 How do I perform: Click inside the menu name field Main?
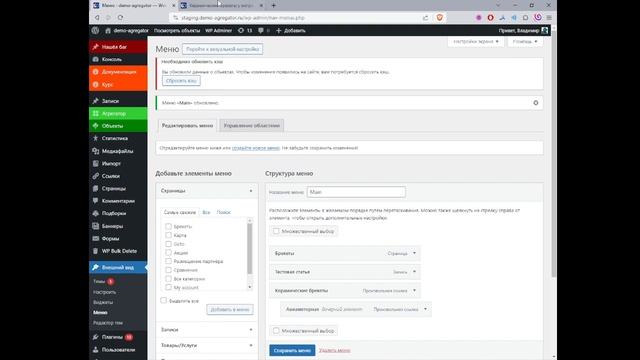pos(356,192)
